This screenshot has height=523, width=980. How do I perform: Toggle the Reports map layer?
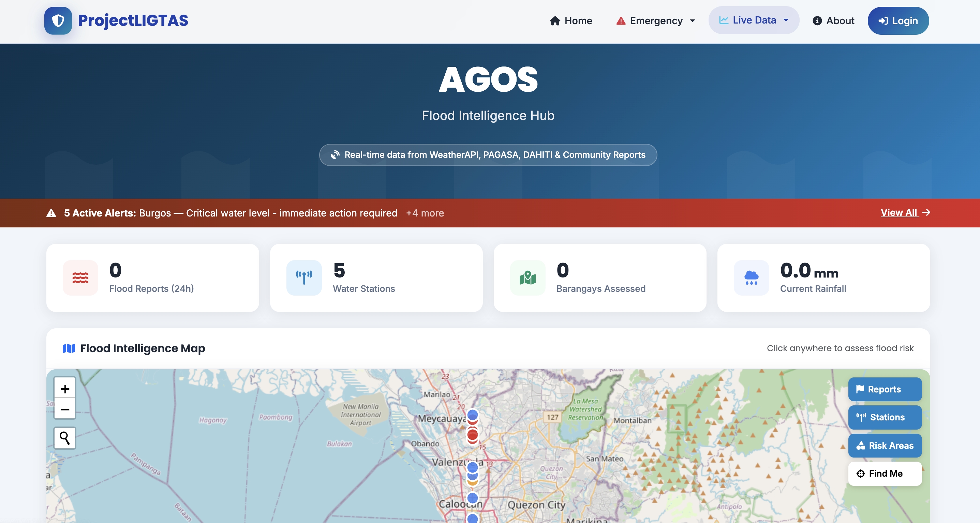tap(885, 389)
